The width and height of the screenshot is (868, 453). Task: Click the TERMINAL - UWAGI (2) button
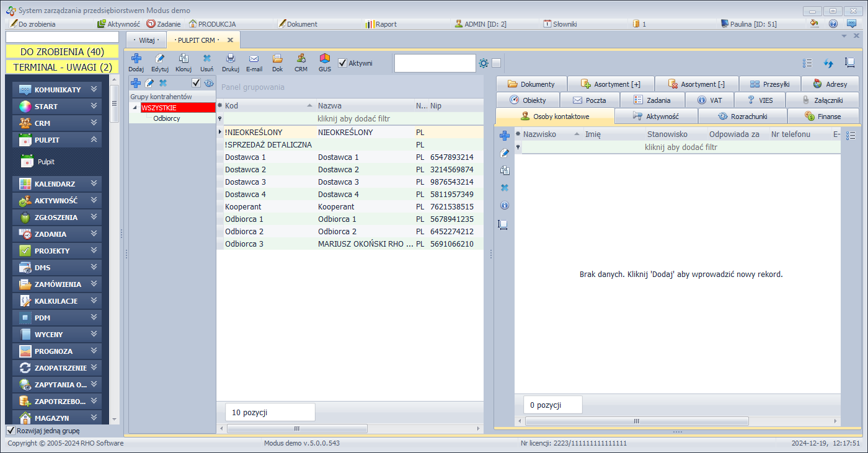coord(61,67)
